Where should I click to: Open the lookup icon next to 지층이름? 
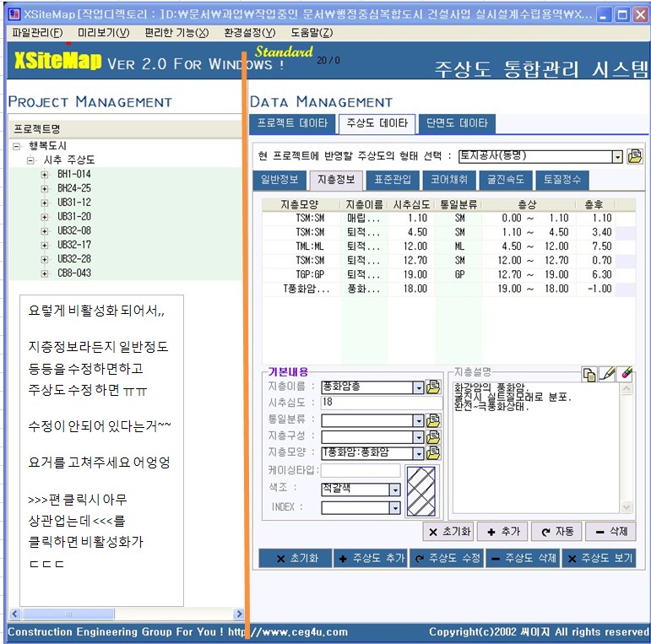(x=433, y=387)
